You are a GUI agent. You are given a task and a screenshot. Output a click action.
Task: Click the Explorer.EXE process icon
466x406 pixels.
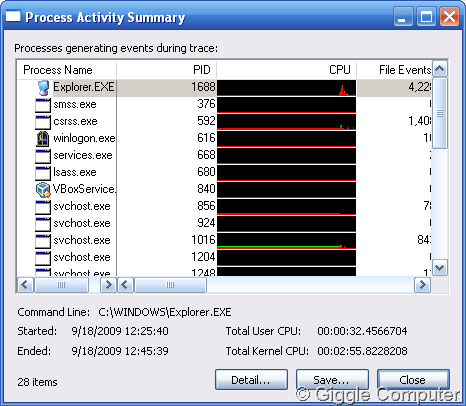pyautogui.click(x=43, y=88)
